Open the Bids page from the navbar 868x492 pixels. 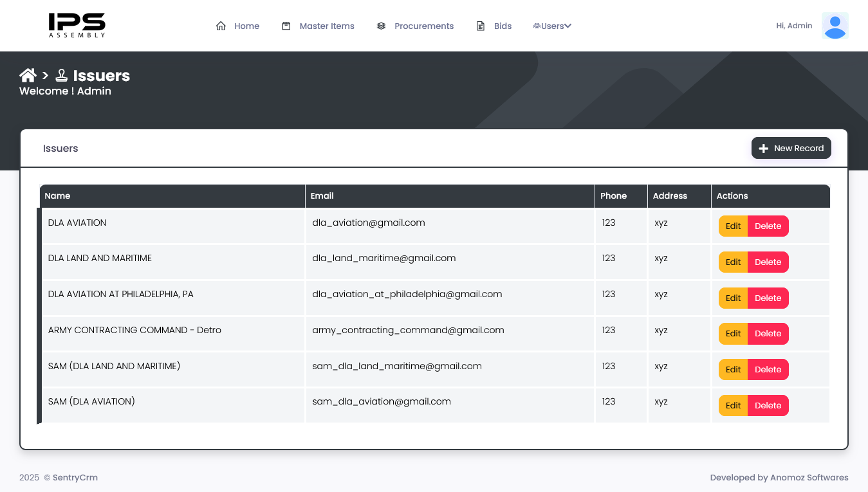tap(503, 26)
